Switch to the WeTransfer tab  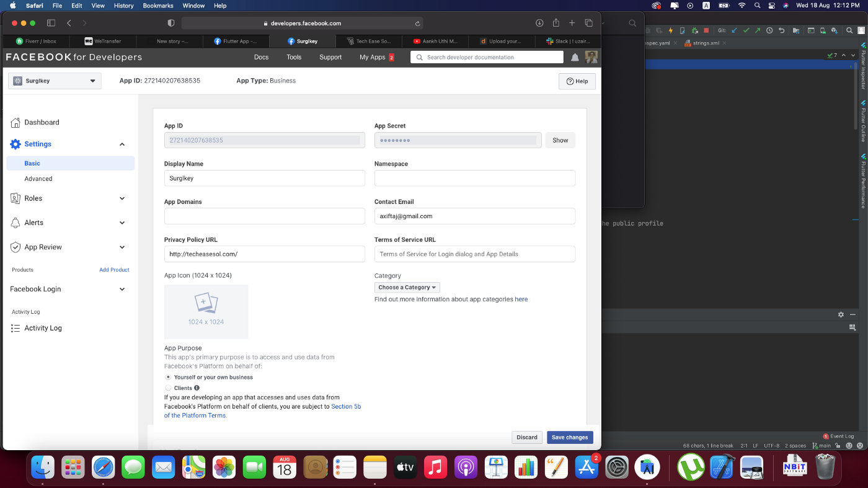point(104,41)
